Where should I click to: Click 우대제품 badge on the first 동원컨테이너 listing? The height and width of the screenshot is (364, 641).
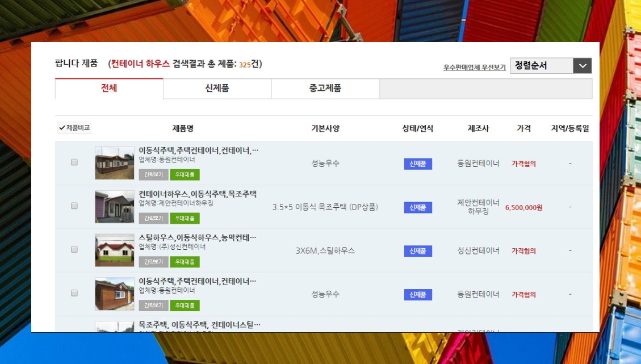point(185,175)
